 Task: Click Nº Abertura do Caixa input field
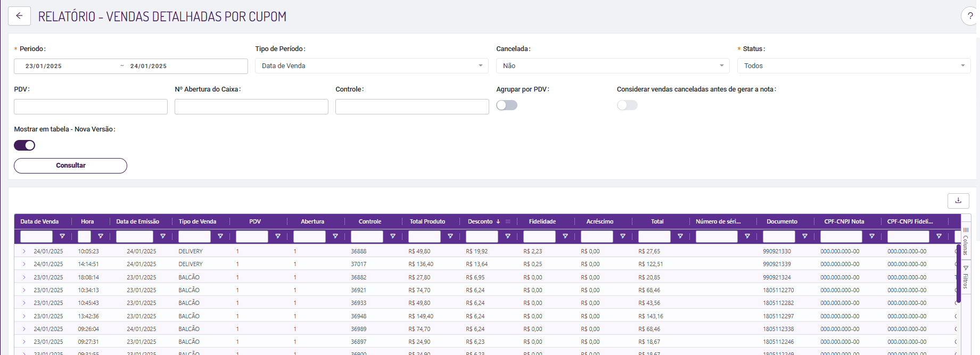pyautogui.click(x=251, y=106)
